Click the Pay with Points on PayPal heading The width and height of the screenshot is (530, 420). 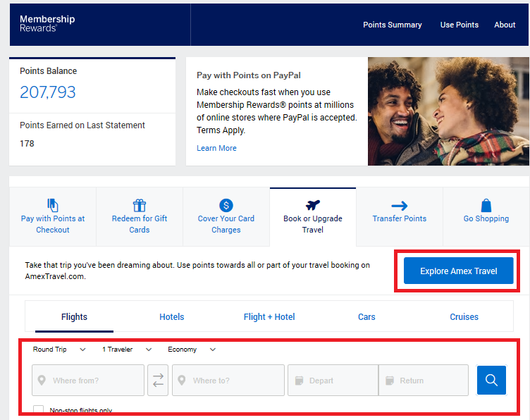pyautogui.click(x=248, y=75)
